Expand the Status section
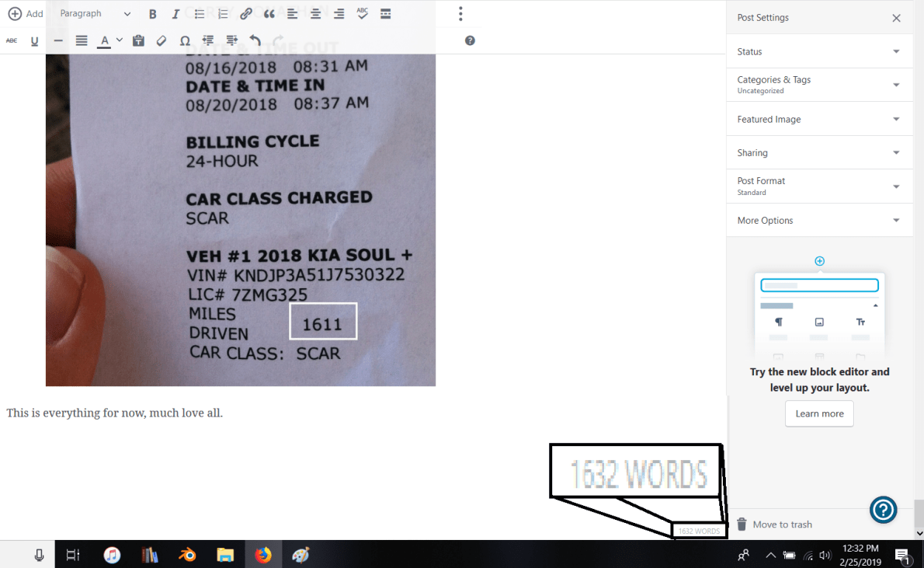Image resolution: width=924 pixels, height=568 pixels. pyautogui.click(x=819, y=51)
